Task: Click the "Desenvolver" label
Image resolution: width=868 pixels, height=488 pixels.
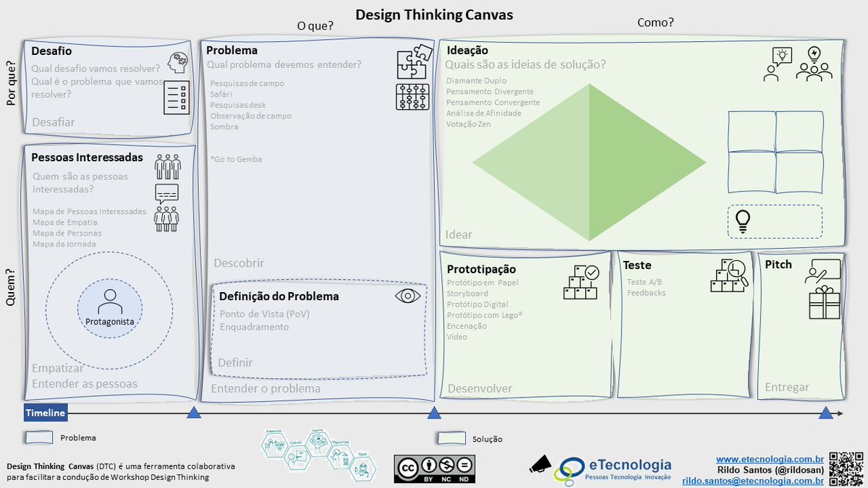Action: click(480, 388)
